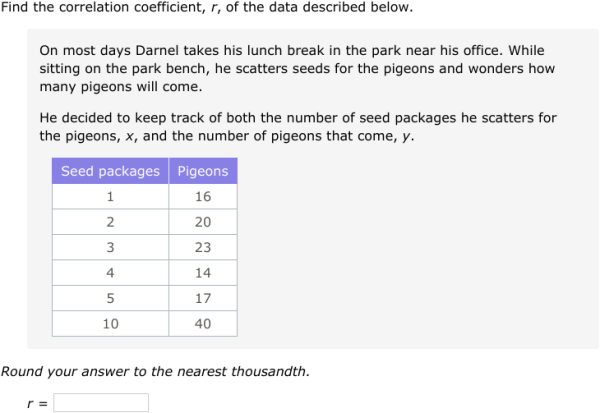Click the pigeons cell with value 20

point(203,222)
